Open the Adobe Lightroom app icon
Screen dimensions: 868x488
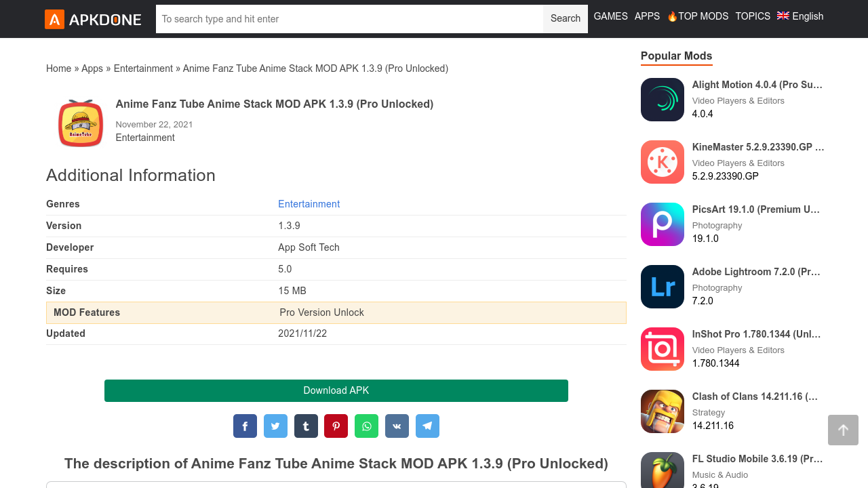point(663,287)
